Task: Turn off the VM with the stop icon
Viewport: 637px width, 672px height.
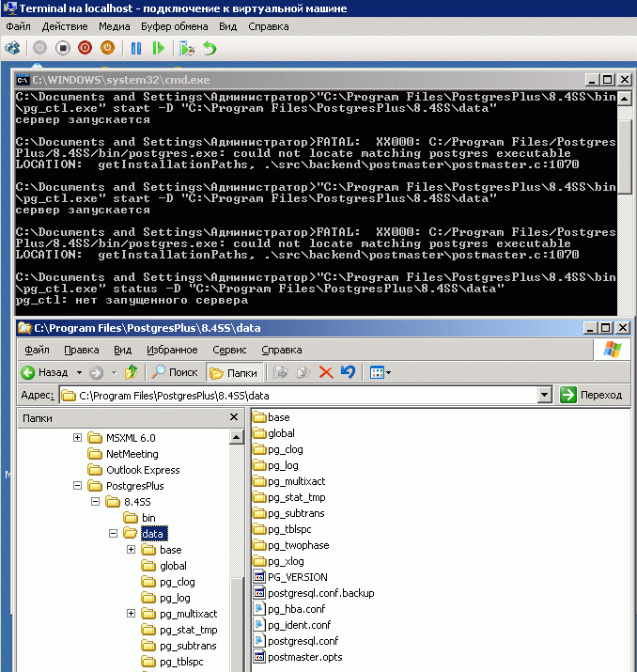Action: tap(63, 48)
